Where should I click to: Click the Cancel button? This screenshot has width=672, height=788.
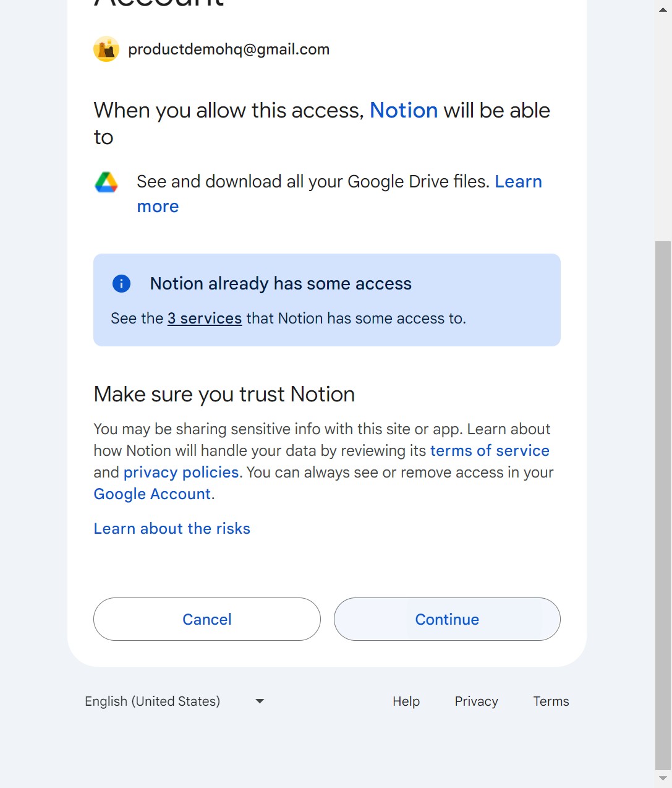[x=207, y=619]
